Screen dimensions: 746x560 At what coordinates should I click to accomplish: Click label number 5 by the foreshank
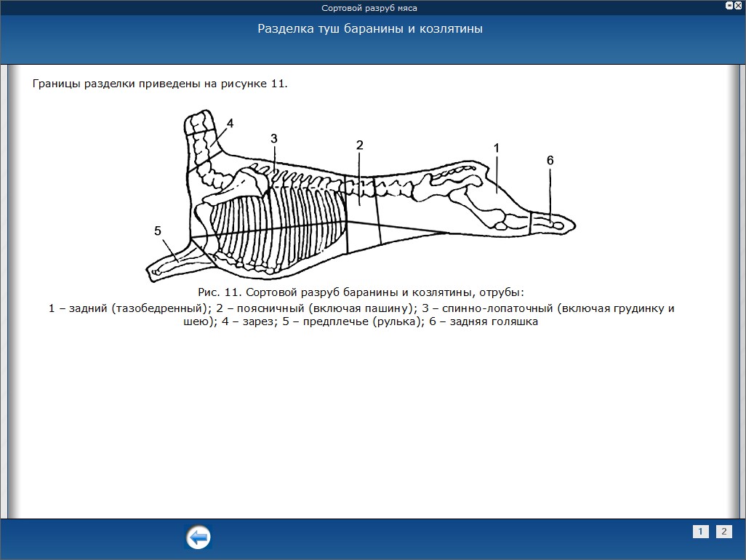coord(158,231)
